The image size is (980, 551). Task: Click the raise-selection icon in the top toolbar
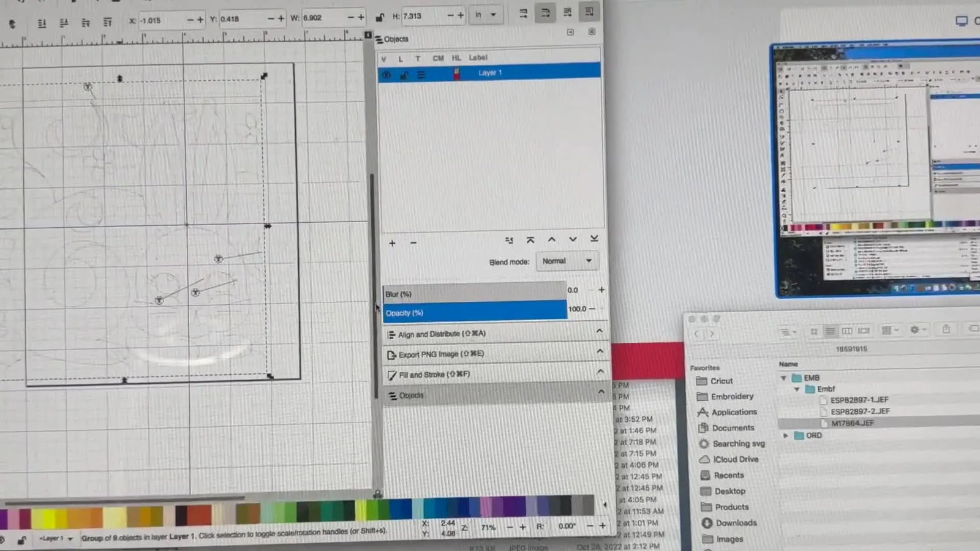[522, 12]
